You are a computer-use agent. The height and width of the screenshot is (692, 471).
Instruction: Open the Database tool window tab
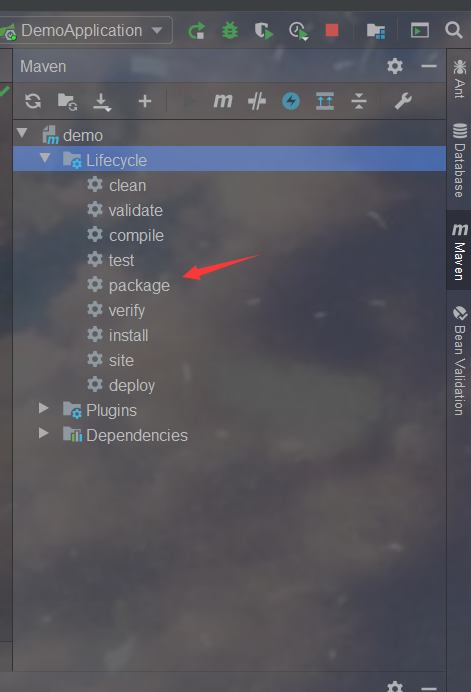tap(459, 161)
